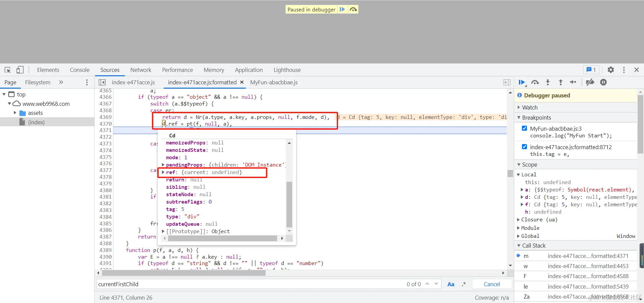Step into next function call

[x=548, y=82]
